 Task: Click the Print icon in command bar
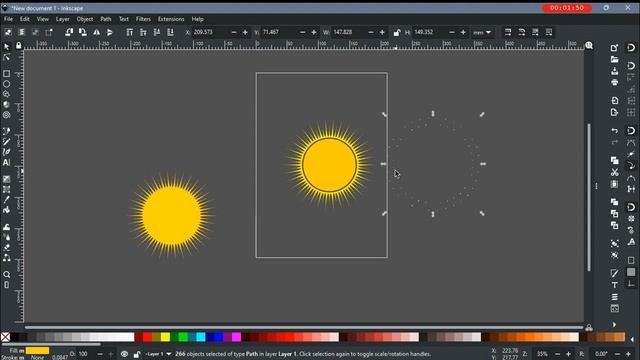pos(615,83)
